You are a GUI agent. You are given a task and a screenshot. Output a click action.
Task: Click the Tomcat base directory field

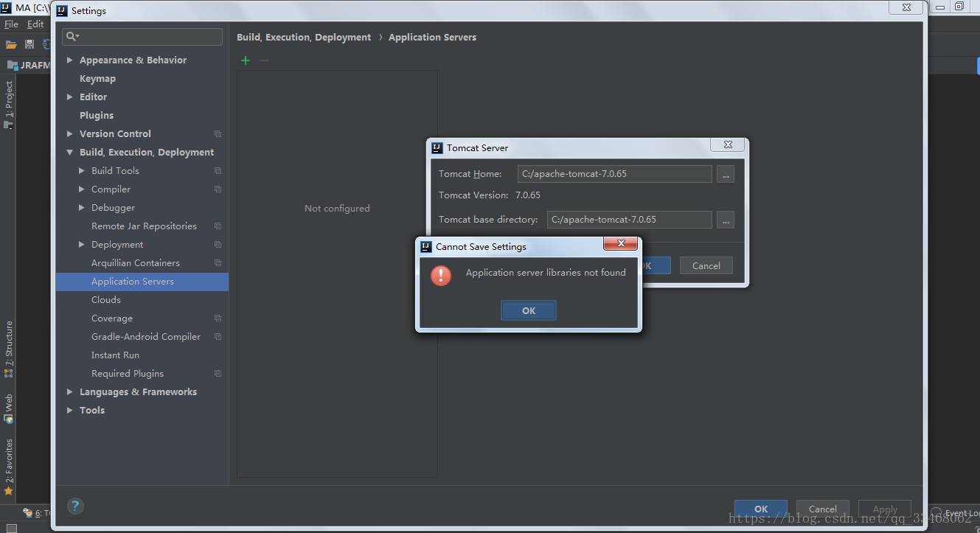pyautogui.click(x=630, y=220)
